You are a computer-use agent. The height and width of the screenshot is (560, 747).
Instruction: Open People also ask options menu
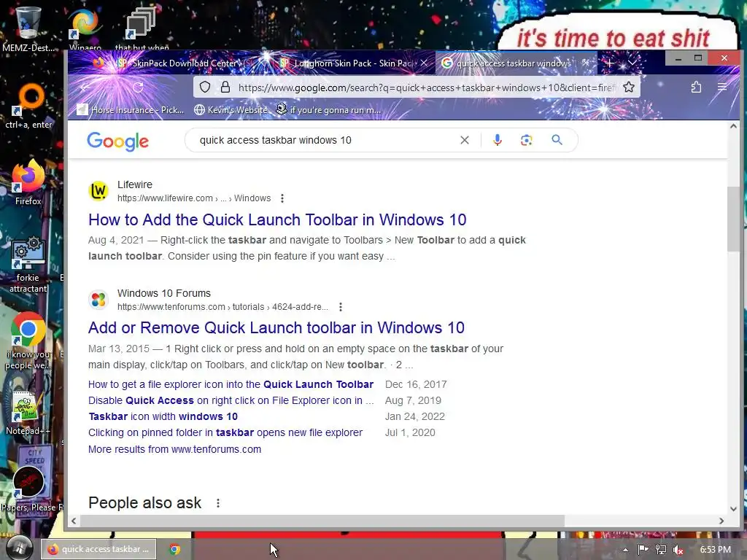tap(217, 503)
